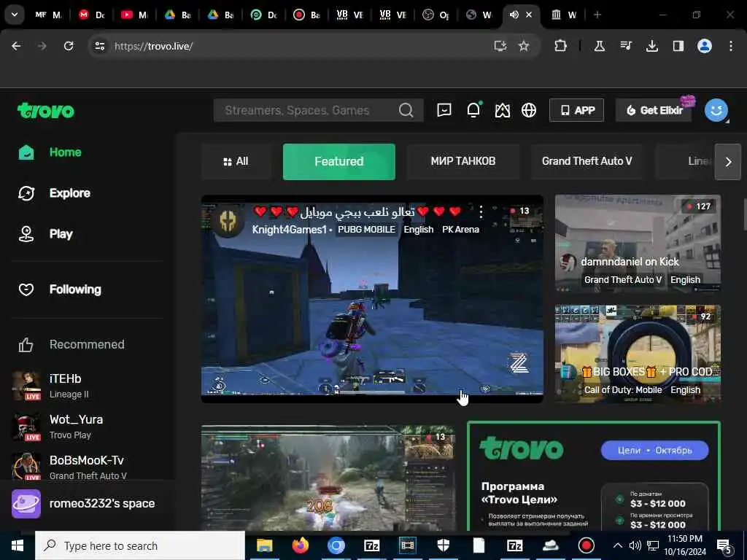
Task: Go back with browser back arrow
Action: pos(16,46)
